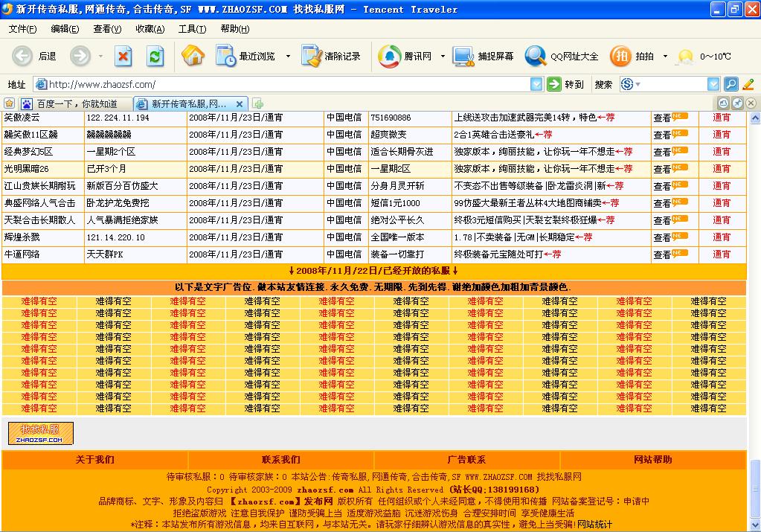Image resolution: width=761 pixels, height=532 pixels.
Task: Click inside the search input field
Action: 673,84
